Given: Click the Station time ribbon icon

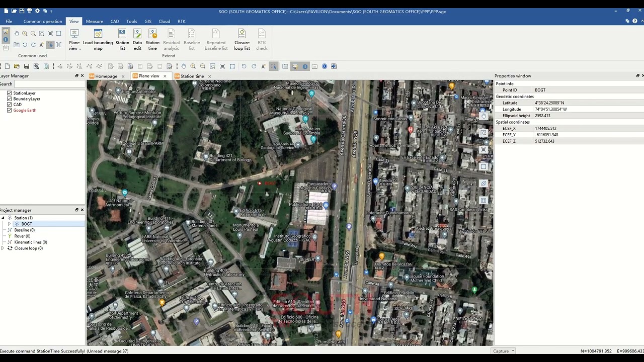Looking at the screenshot, I should [x=152, y=39].
